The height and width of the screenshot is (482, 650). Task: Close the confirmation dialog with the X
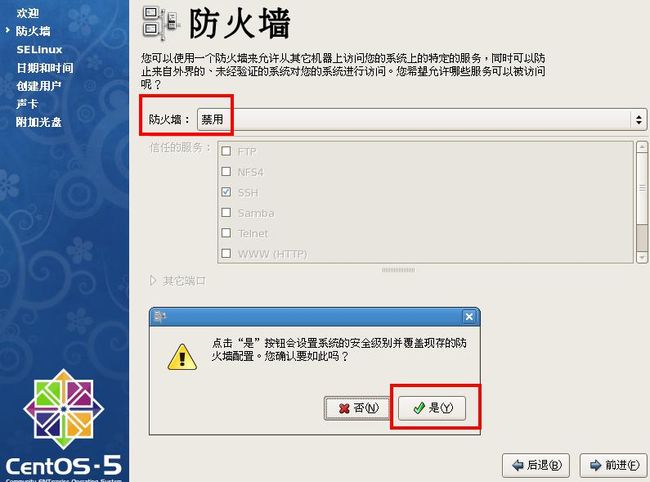tap(469, 317)
